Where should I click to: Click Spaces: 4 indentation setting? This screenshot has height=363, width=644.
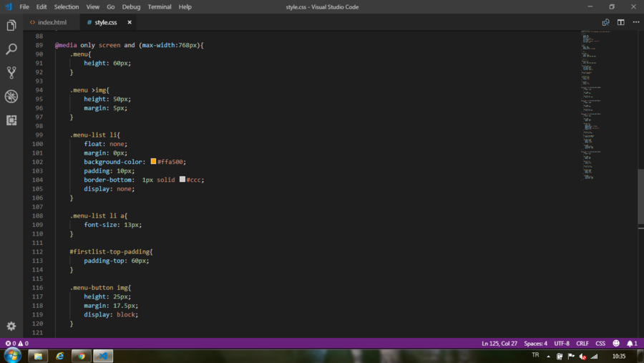[535, 343]
